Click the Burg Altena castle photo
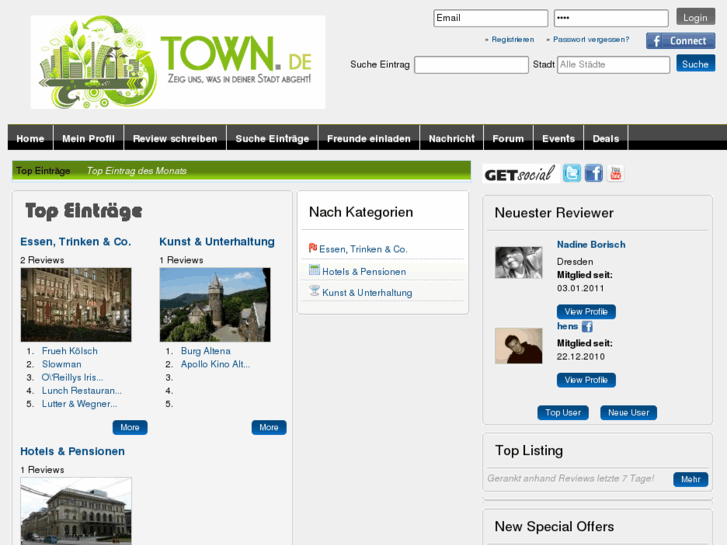The image size is (727, 545). pyautogui.click(x=215, y=305)
